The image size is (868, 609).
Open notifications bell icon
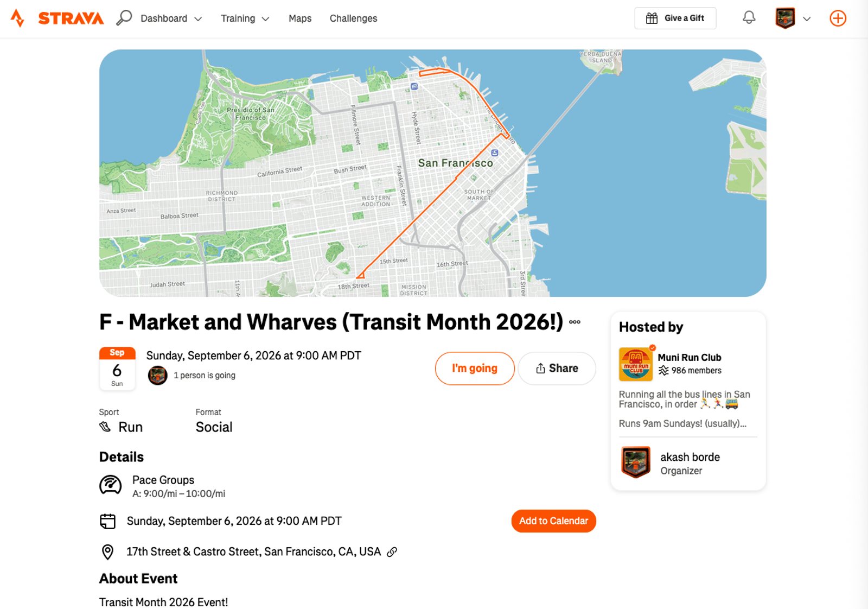click(x=749, y=18)
